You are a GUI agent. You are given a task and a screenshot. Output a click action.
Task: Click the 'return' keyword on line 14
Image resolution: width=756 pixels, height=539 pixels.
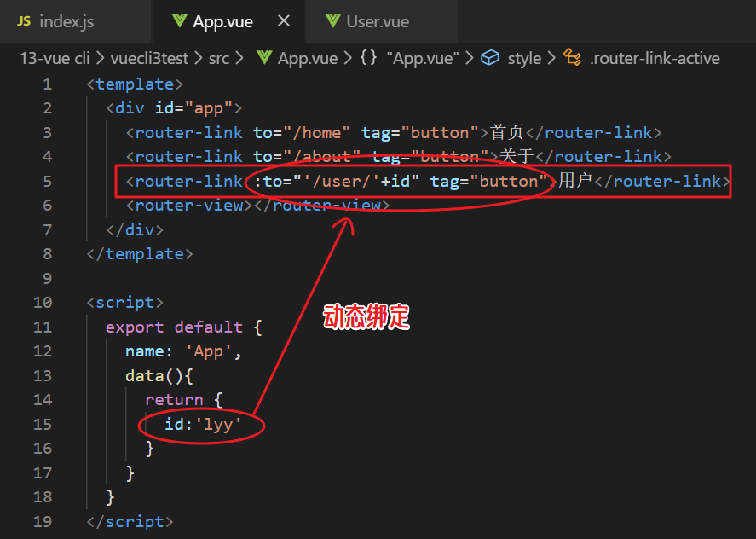(174, 399)
